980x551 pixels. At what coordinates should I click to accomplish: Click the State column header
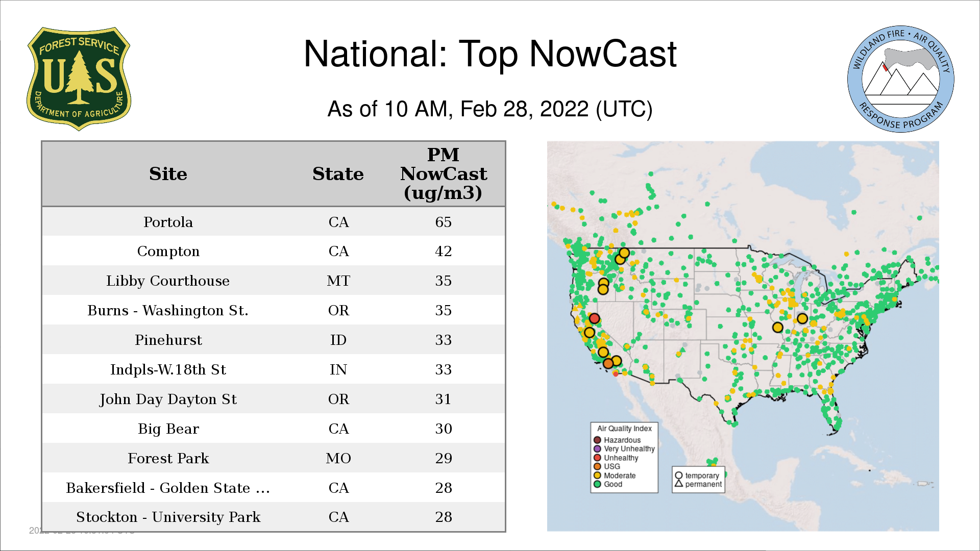click(x=338, y=174)
